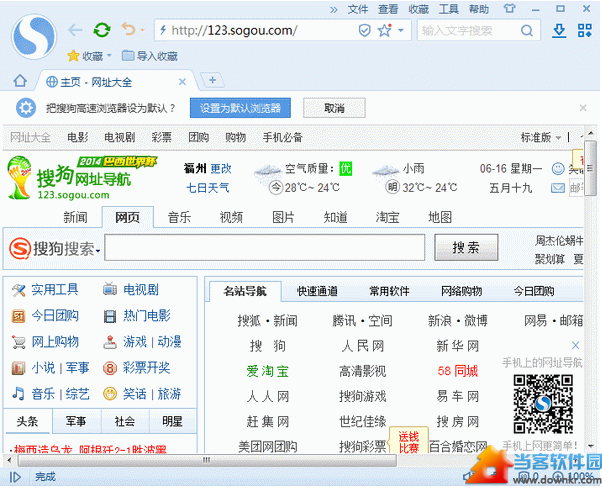
Task: Click 更改 to change city
Action: (221, 168)
